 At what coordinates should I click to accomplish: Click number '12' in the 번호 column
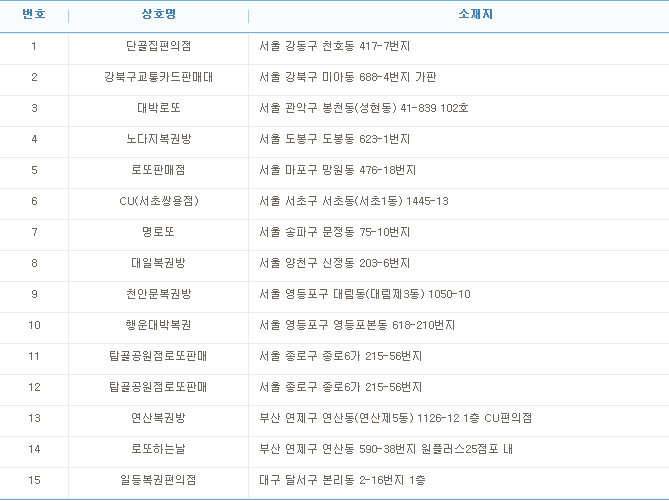pos(34,387)
